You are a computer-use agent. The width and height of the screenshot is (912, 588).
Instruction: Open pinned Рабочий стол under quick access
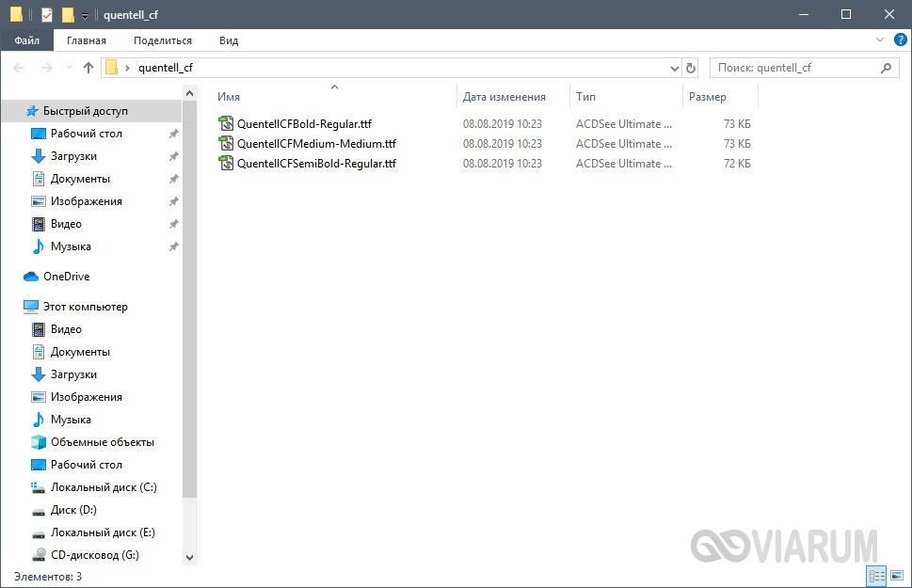click(86, 134)
